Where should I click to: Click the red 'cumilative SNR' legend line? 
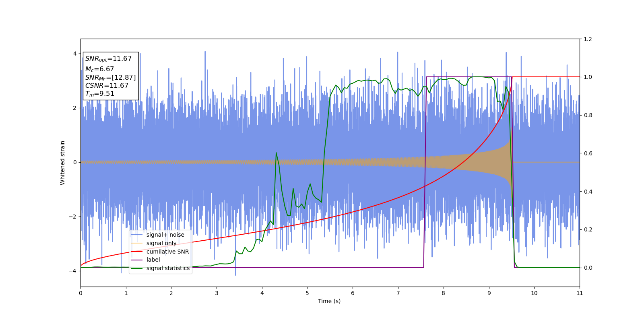tap(137, 252)
